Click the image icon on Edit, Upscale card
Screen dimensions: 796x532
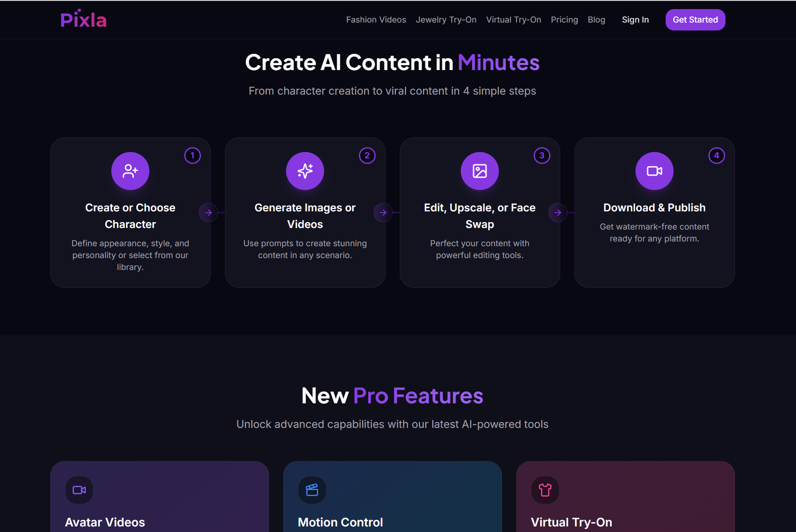pos(480,171)
